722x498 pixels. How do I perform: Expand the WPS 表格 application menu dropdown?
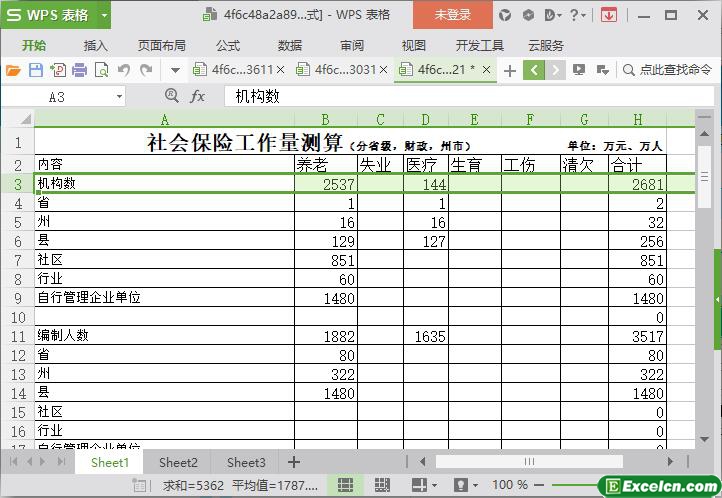pyautogui.click(x=102, y=15)
